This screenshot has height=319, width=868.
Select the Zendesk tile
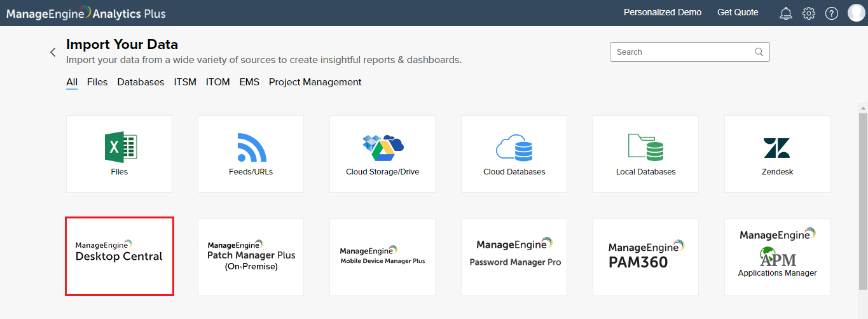(777, 154)
